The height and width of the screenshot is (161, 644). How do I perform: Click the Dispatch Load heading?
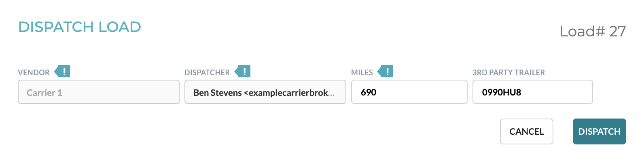click(x=80, y=27)
